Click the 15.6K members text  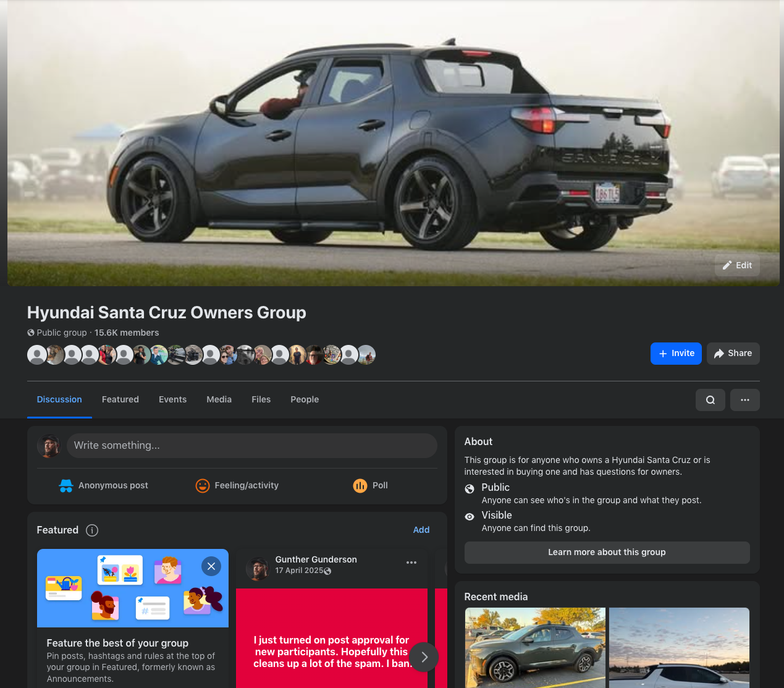[127, 333]
